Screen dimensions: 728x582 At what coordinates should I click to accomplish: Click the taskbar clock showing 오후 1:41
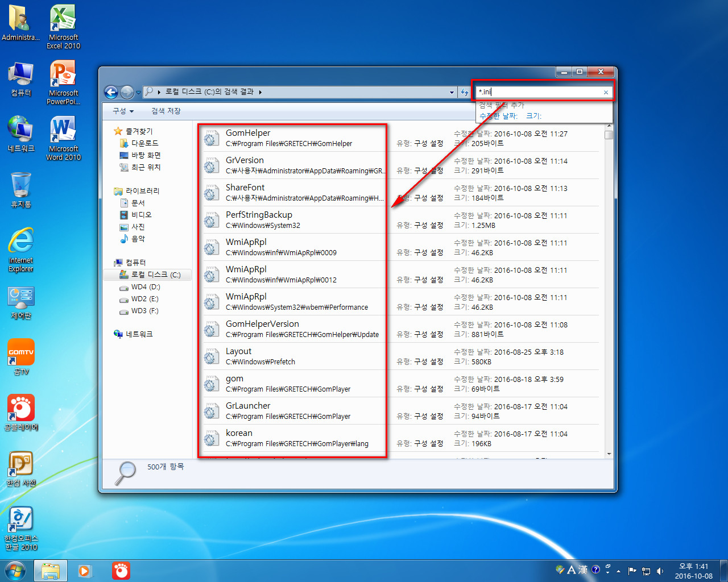[x=693, y=571]
